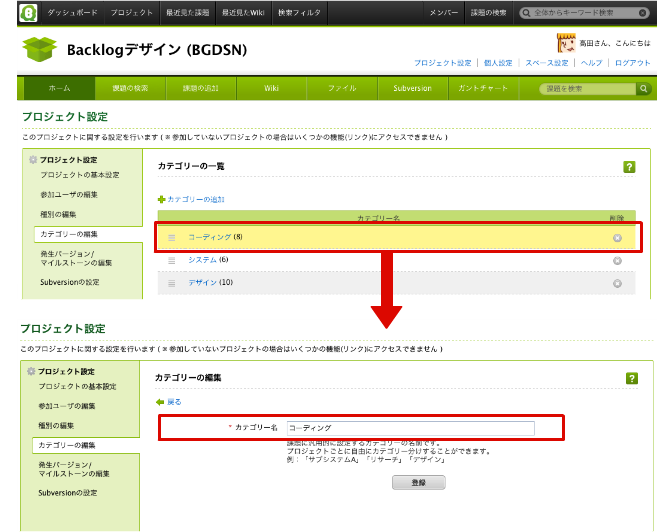This screenshot has height=532, width=657.
Task: Click the 登録 button
Action: pos(419,483)
